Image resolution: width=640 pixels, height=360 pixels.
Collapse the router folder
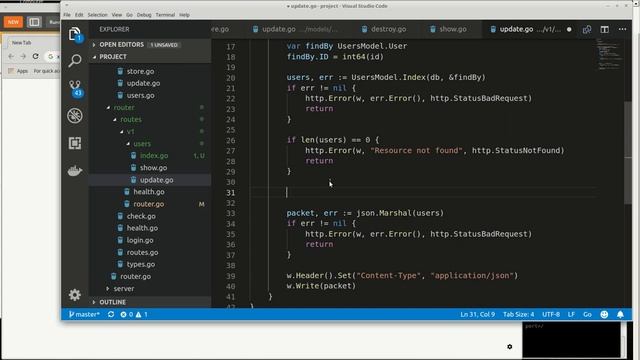149,107
